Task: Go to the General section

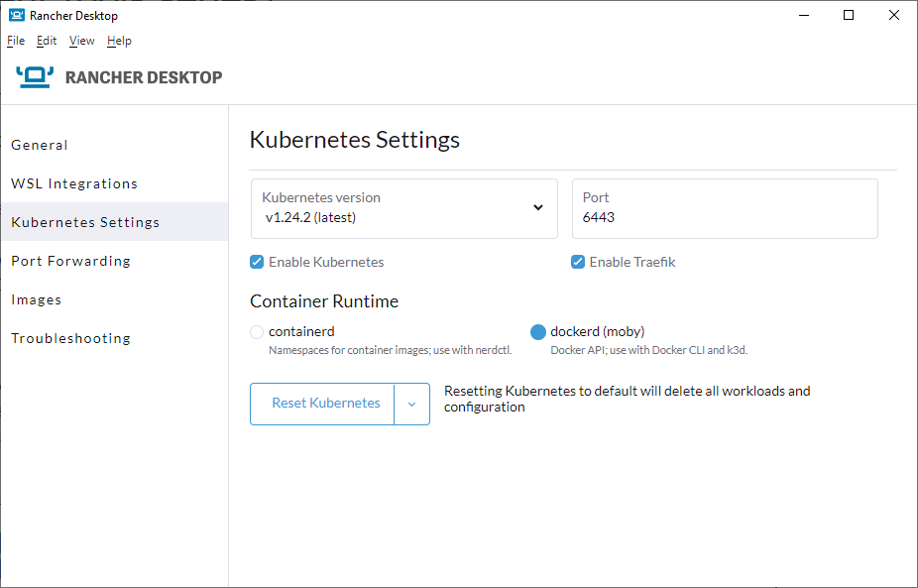Action: 115,145
